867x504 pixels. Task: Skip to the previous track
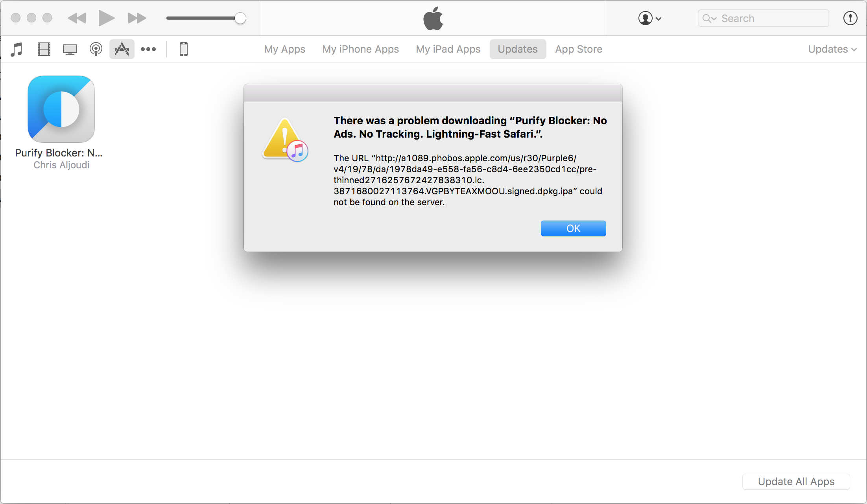(x=77, y=18)
